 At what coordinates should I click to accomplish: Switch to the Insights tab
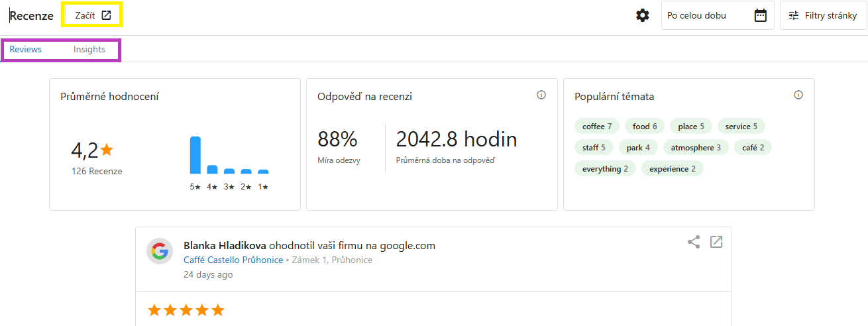(x=89, y=50)
